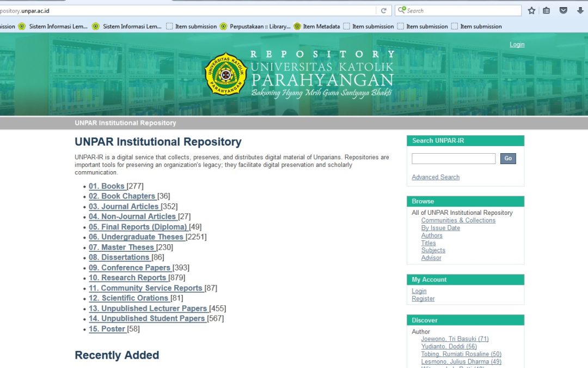Browse by Communities & Collections
The height and width of the screenshot is (368, 588).
click(x=458, y=221)
